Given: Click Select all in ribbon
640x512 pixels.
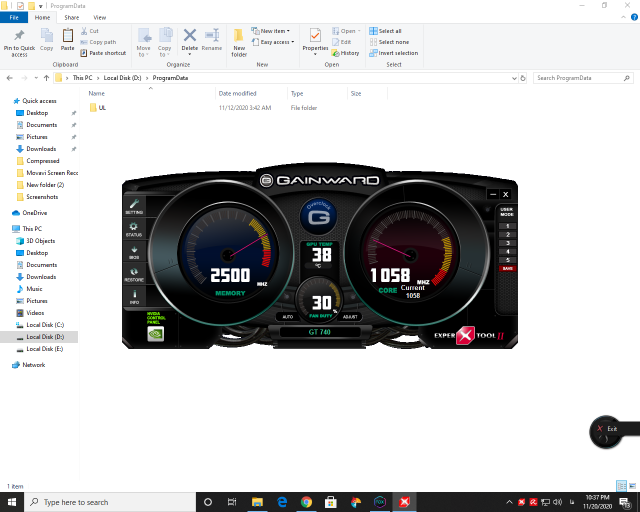Looking at the screenshot, I should tap(385, 31).
